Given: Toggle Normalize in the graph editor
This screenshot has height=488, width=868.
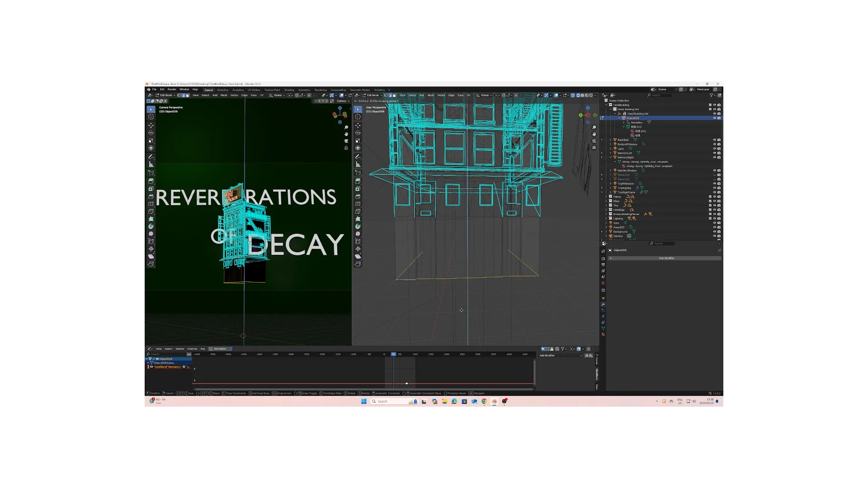Looking at the screenshot, I should tap(220, 349).
